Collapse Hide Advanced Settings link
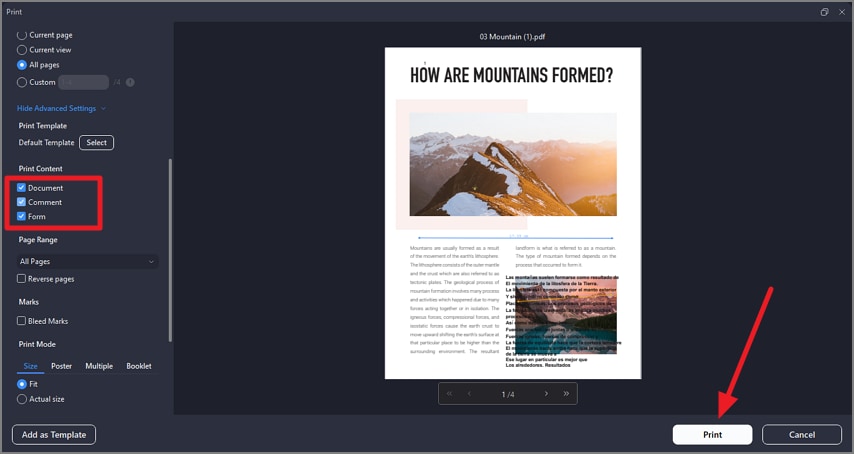Viewport: 854px width, 454px height. [61, 108]
